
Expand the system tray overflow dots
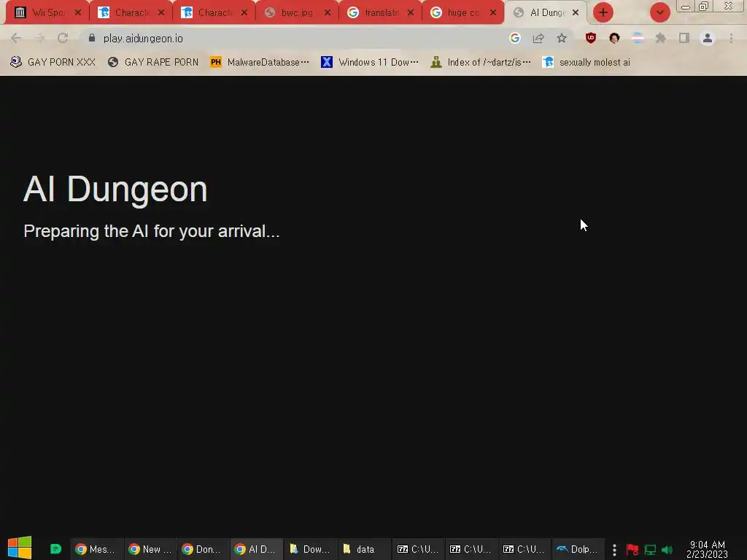[x=614, y=550]
